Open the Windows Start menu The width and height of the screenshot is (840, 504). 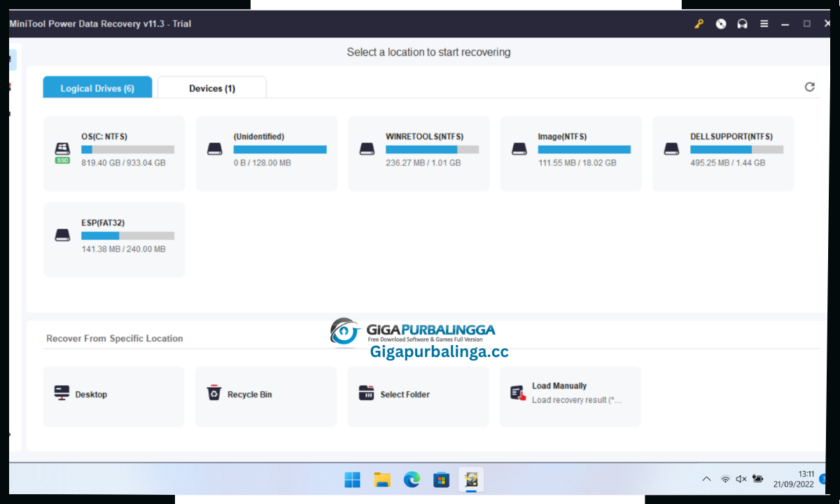point(352,479)
